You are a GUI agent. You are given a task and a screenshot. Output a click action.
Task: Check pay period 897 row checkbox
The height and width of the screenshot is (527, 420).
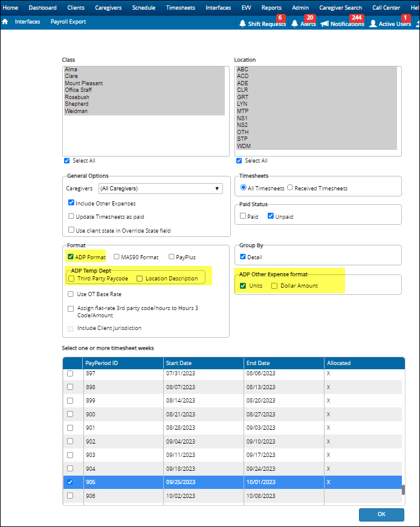click(x=70, y=373)
